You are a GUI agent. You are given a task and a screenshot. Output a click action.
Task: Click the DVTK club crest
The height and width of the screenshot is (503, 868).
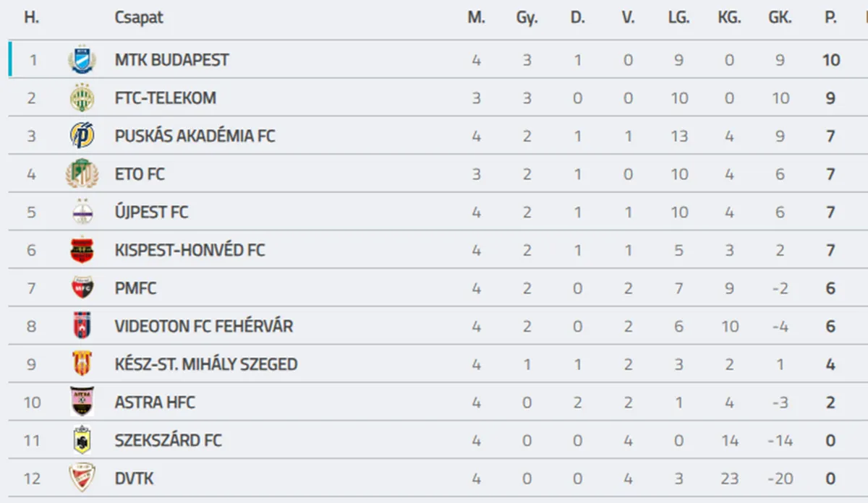[x=82, y=478]
